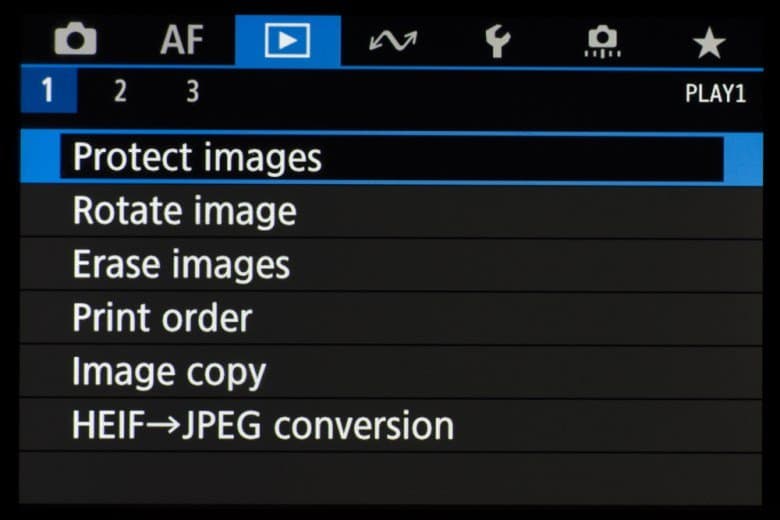The height and width of the screenshot is (520, 780).
Task: Select the Playback menu icon tab
Action: pos(287,41)
